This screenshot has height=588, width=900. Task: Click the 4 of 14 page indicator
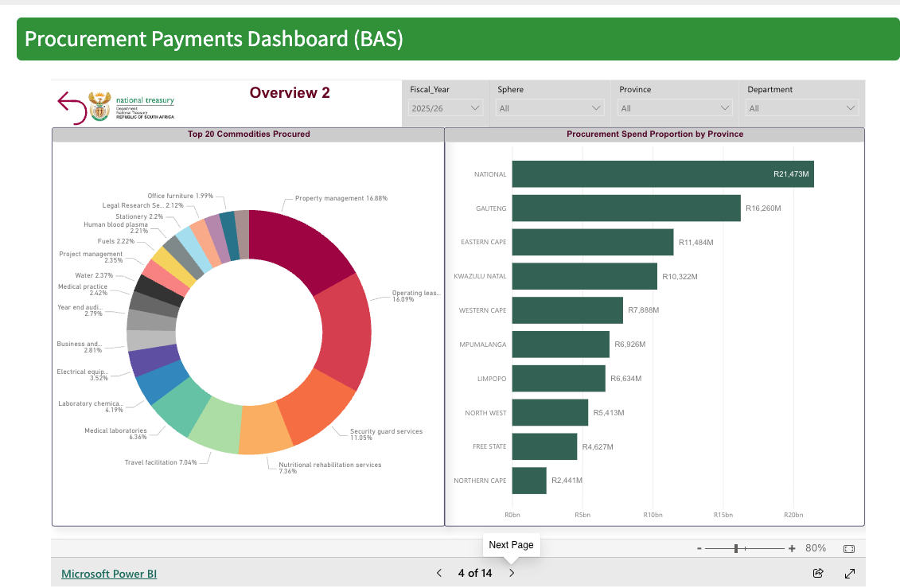(475, 573)
